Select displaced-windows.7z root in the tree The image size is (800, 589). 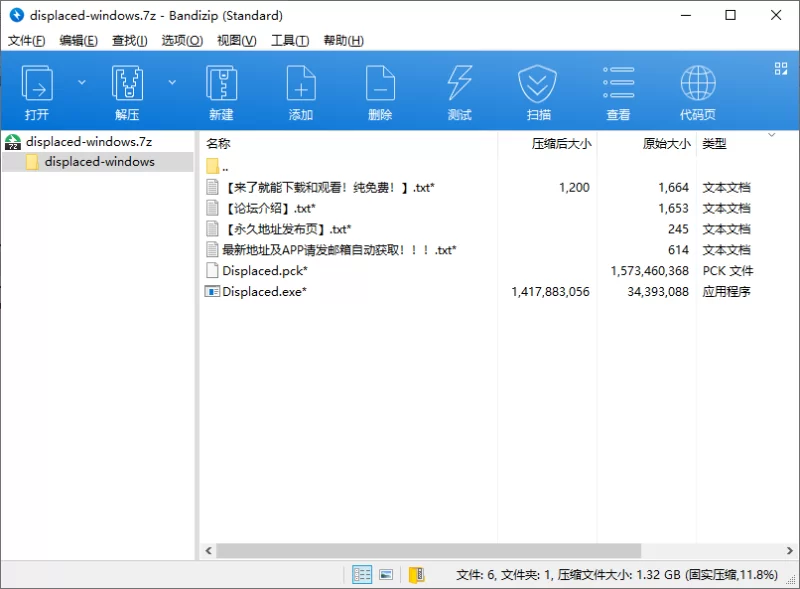tap(89, 141)
